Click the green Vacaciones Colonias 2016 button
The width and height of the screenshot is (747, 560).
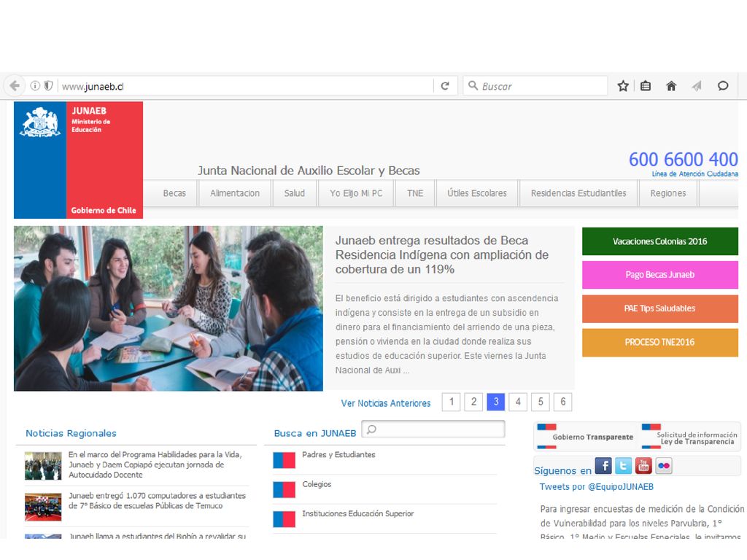click(x=659, y=241)
